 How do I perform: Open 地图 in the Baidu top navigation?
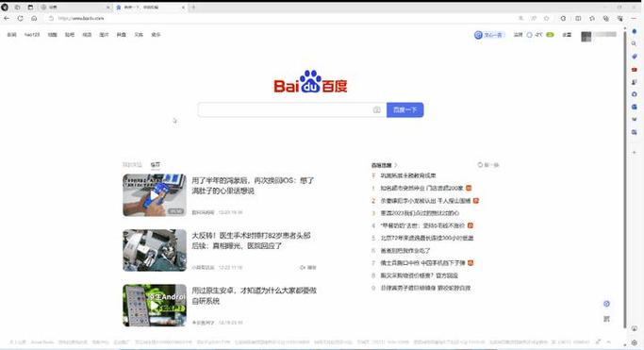pos(53,35)
